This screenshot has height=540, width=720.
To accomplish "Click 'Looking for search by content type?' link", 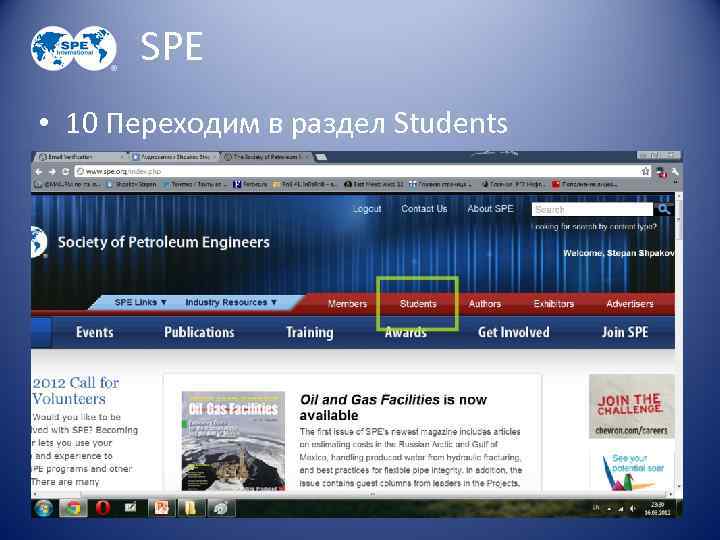I will (x=594, y=226).
